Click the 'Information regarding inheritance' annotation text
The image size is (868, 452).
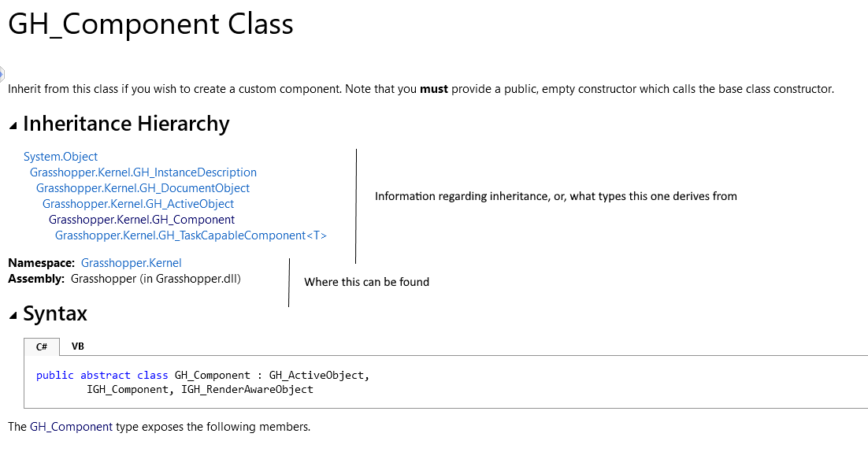pyautogui.click(x=555, y=196)
